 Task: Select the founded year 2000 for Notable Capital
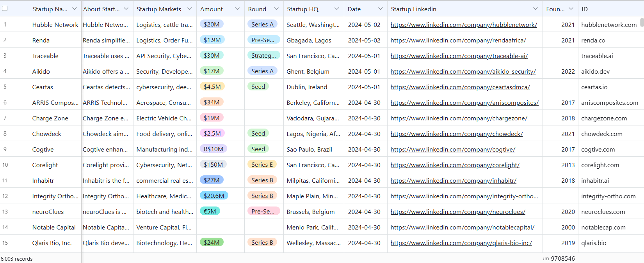point(568,227)
